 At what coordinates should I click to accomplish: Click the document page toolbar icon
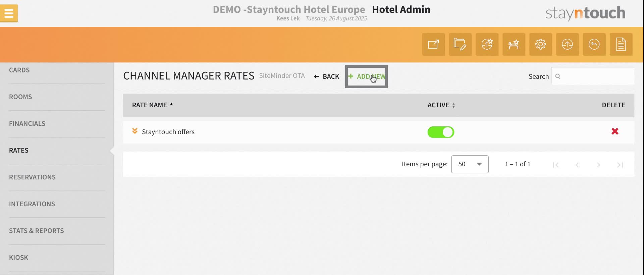[x=621, y=44]
